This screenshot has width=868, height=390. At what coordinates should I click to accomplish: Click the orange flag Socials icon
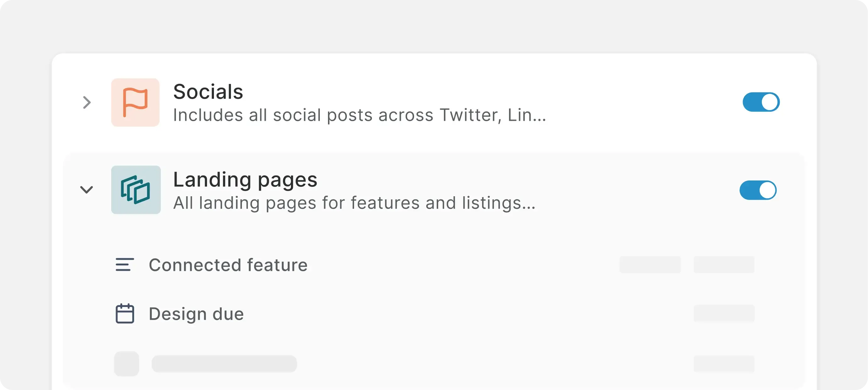point(135,103)
